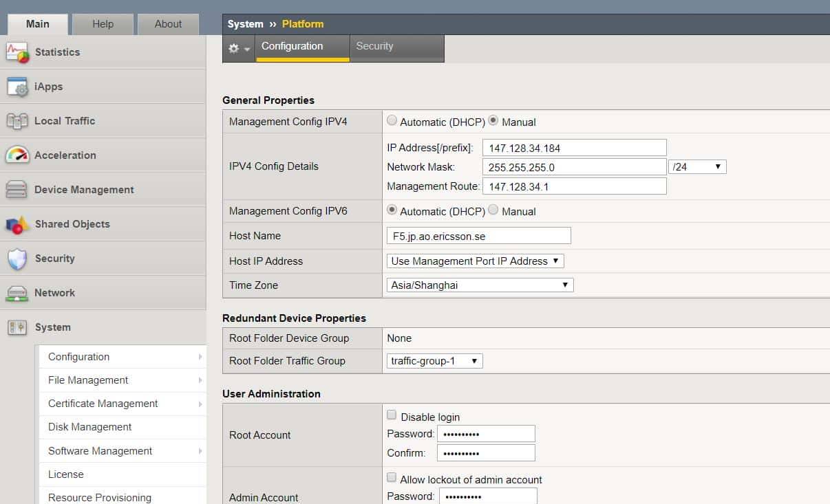This screenshot has width=830, height=504.
Task: Switch to the Security tab
Action: pyautogui.click(x=375, y=47)
